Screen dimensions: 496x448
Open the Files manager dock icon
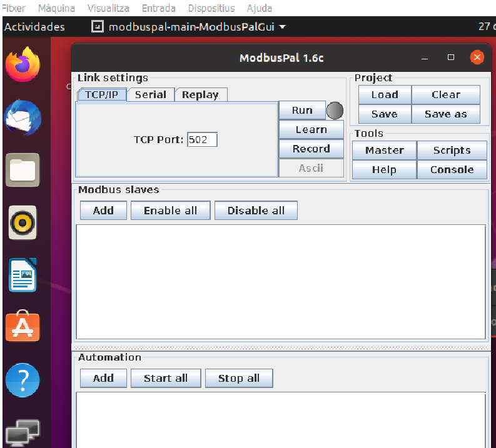(23, 170)
